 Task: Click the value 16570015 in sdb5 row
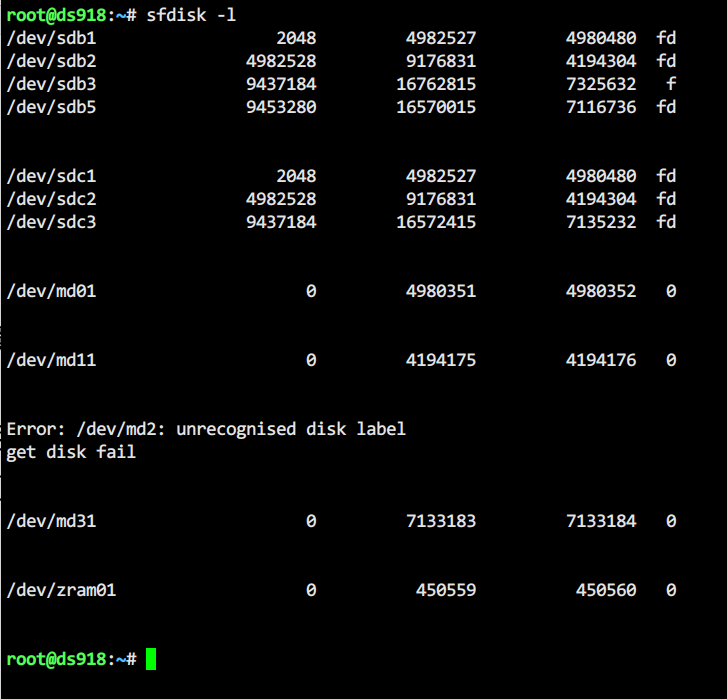click(436, 108)
